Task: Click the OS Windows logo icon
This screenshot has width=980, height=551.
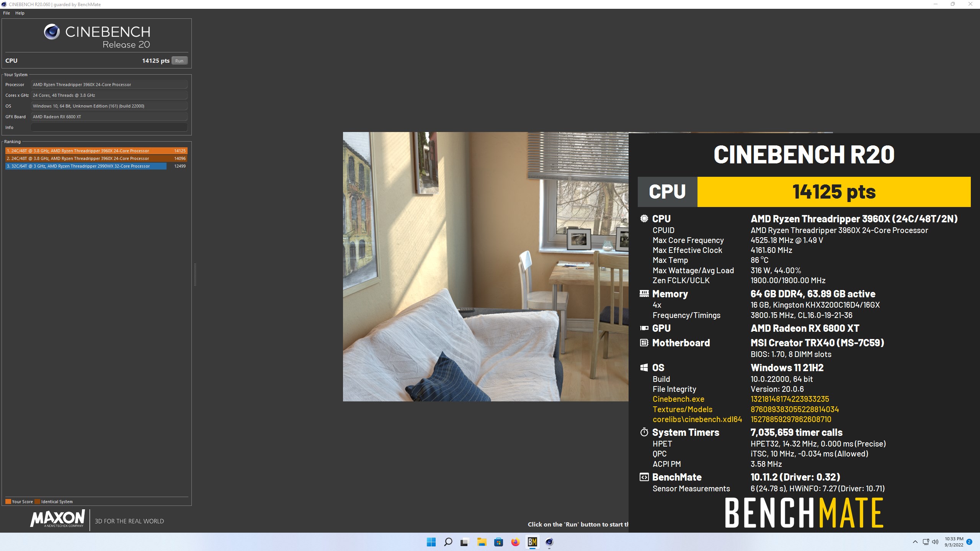Action: 644,367
